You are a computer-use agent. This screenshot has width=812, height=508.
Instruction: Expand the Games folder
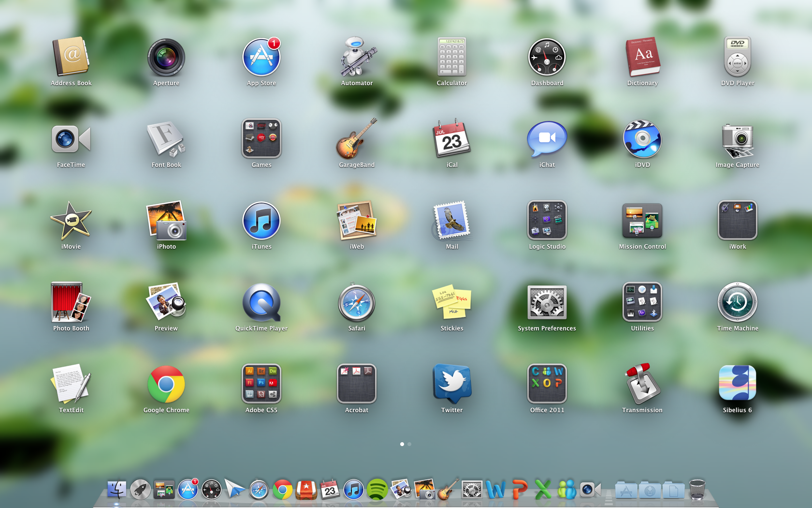261,139
